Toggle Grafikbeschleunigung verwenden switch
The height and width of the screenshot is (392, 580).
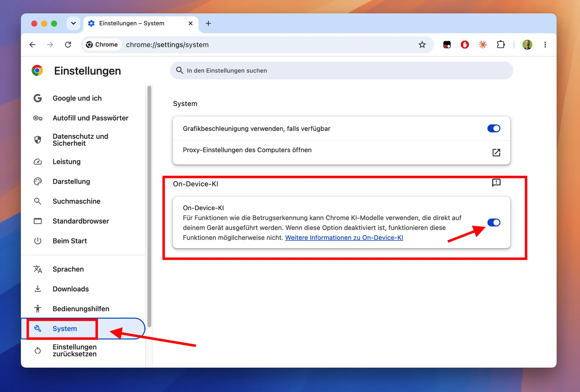click(x=494, y=129)
